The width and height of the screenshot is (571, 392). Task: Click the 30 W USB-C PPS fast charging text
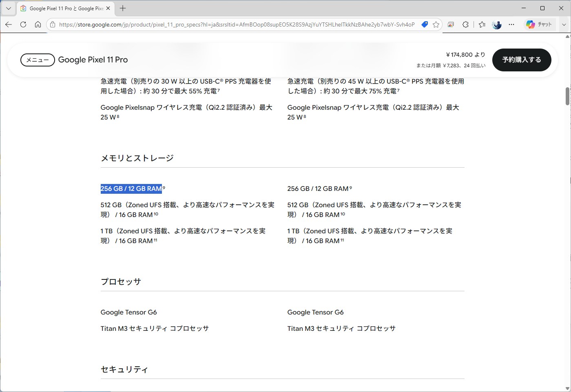point(186,86)
